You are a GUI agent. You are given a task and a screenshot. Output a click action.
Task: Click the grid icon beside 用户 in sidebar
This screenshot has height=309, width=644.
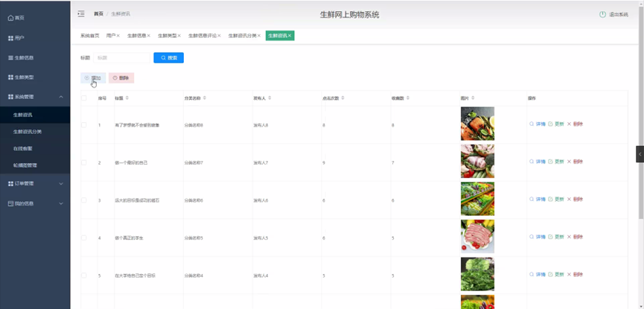click(x=10, y=38)
